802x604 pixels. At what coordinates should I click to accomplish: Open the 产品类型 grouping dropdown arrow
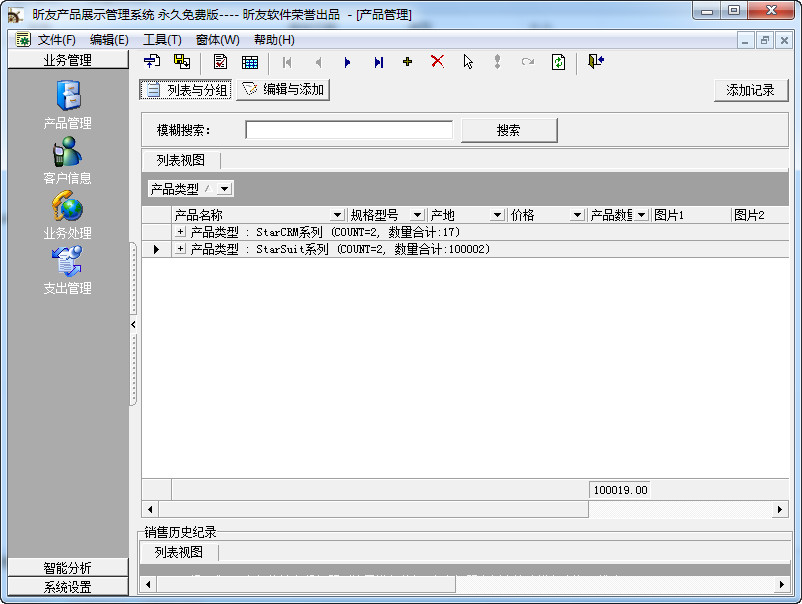point(224,189)
